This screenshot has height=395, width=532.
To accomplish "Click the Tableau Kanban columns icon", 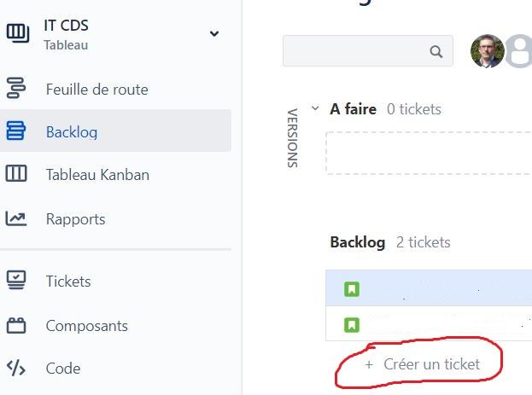I will coord(16,173).
